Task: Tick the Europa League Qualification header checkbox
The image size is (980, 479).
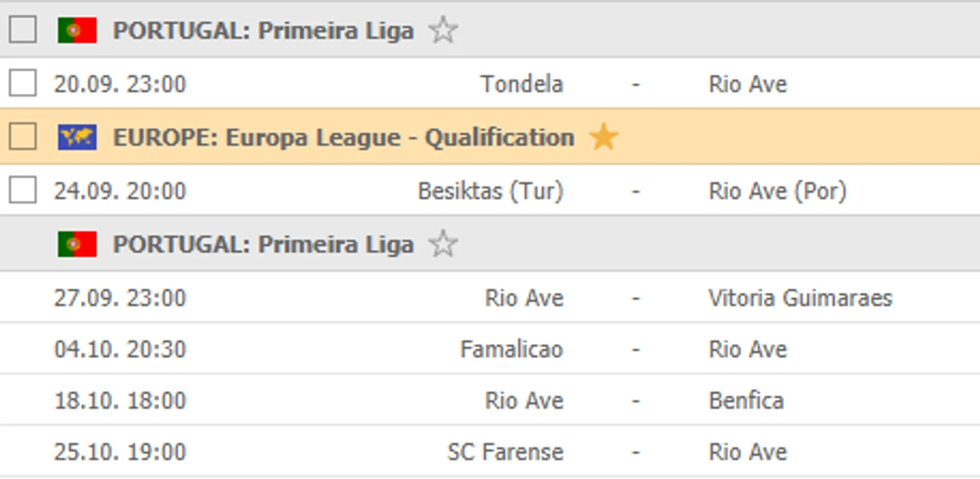Action: 23,138
